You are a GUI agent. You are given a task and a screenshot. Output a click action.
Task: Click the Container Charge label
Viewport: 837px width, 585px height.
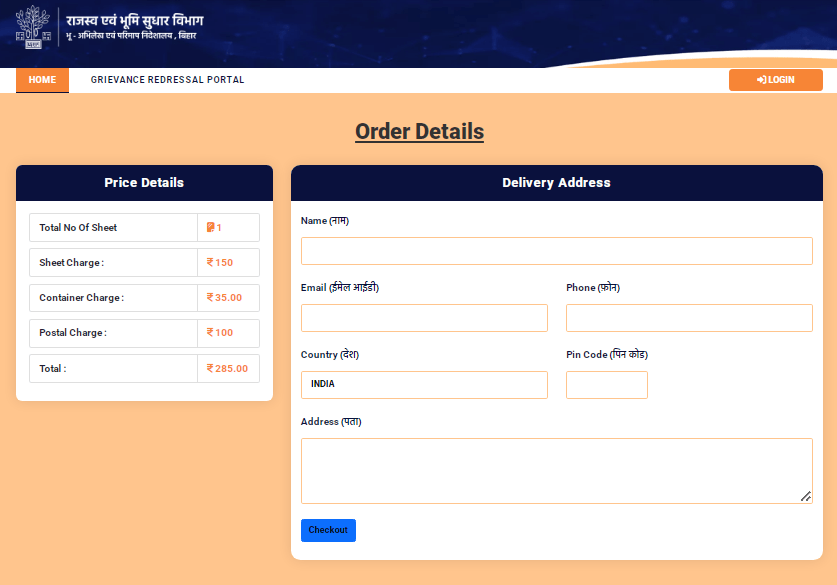coord(82,298)
